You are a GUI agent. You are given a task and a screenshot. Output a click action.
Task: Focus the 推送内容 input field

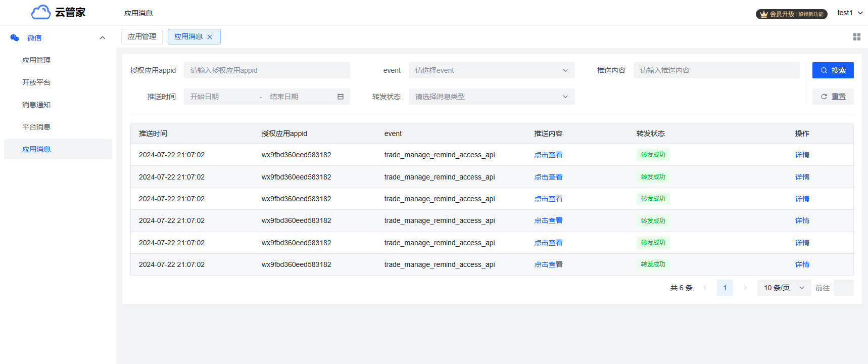click(716, 70)
